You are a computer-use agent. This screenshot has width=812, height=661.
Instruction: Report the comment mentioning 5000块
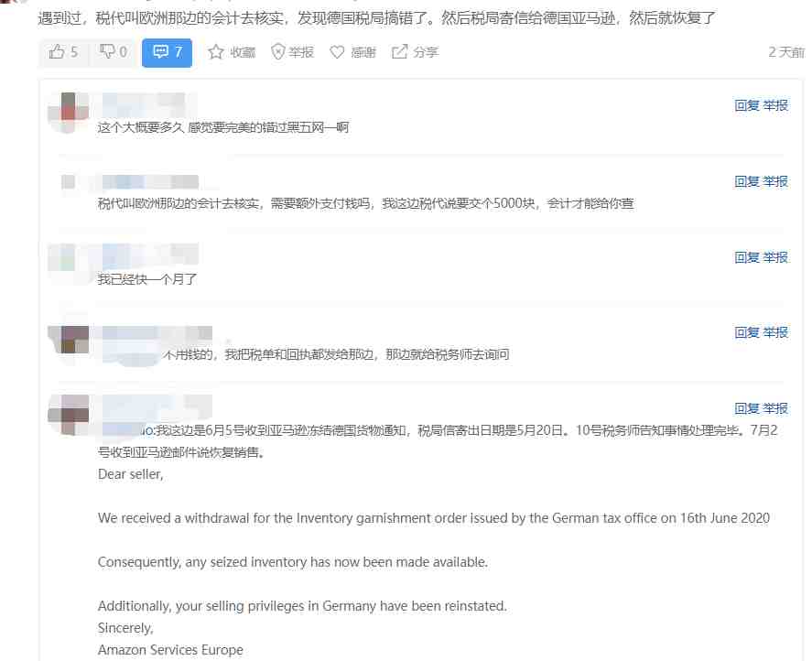(775, 181)
